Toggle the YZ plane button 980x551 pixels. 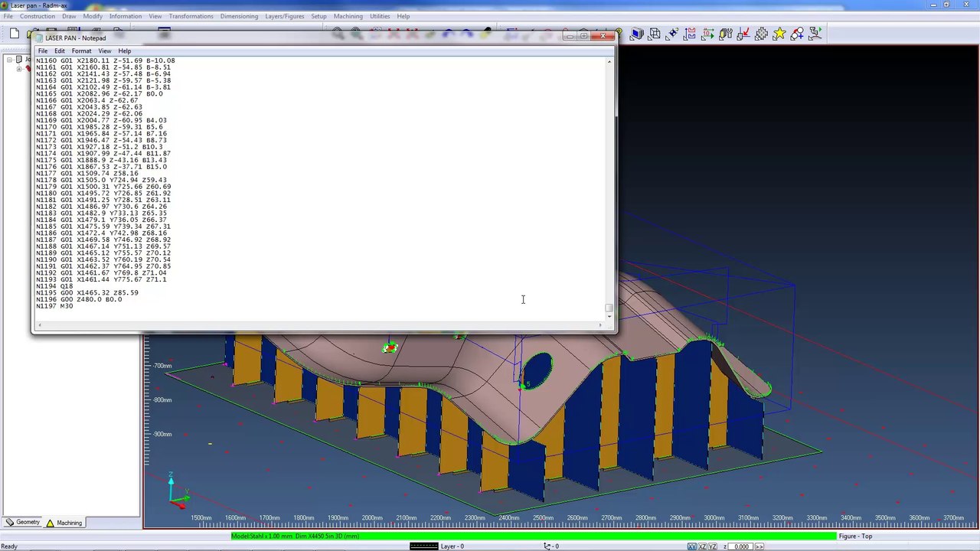714,546
